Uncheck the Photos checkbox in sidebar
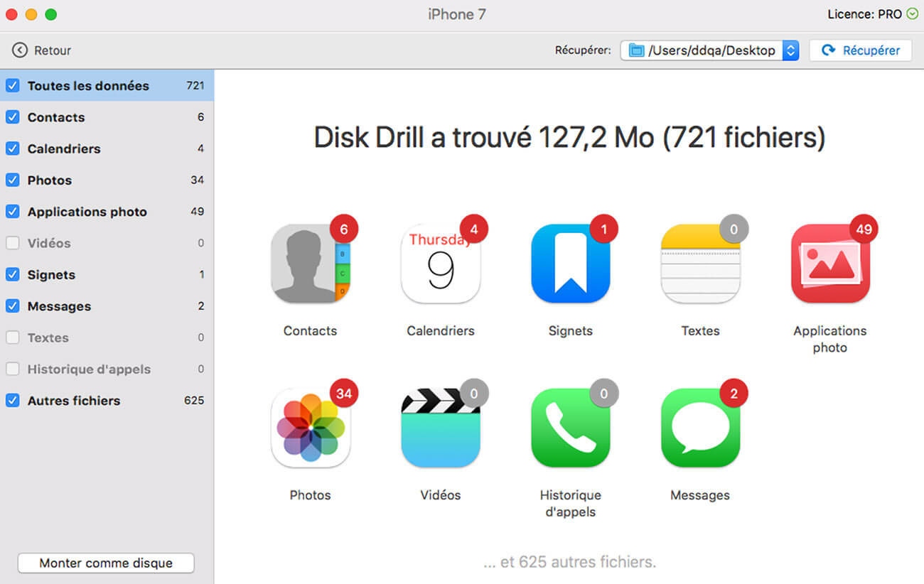Image resolution: width=924 pixels, height=584 pixels. pyautogui.click(x=12, y=180)
